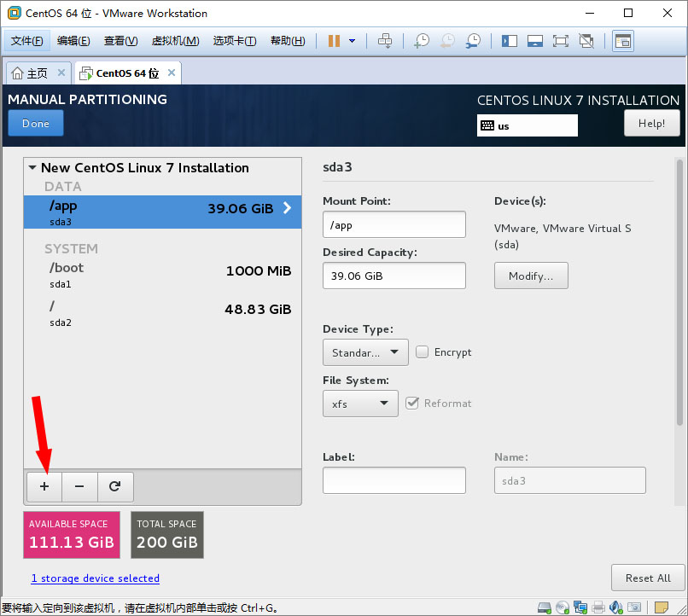Click the plus button to add mount point

(x=44, y=486)
